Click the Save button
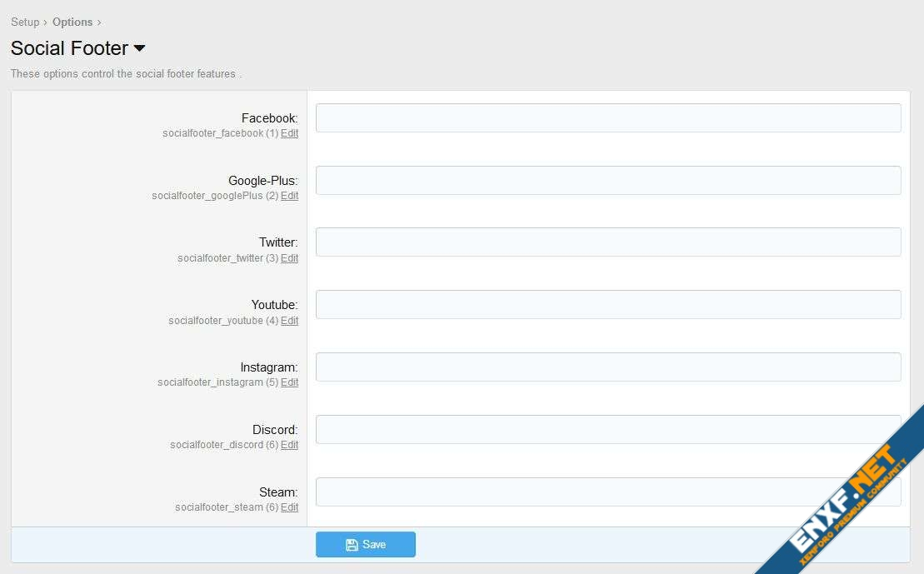 365,545
